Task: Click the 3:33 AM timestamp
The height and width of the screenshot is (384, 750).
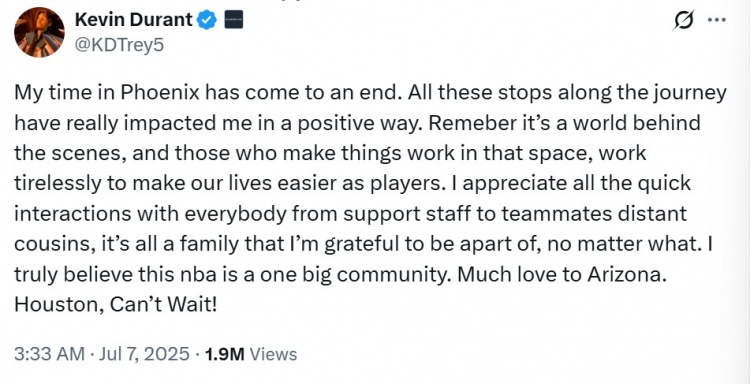Action: (x=49, y=354)
